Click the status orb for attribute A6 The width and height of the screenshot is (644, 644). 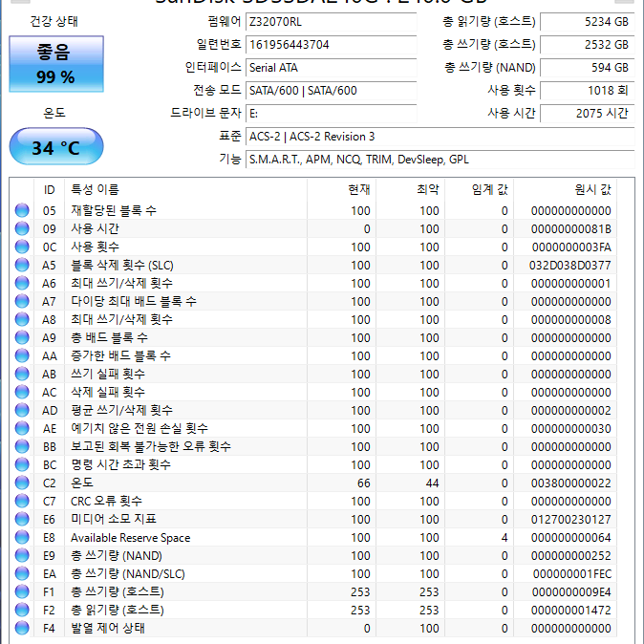coord(22,283)
